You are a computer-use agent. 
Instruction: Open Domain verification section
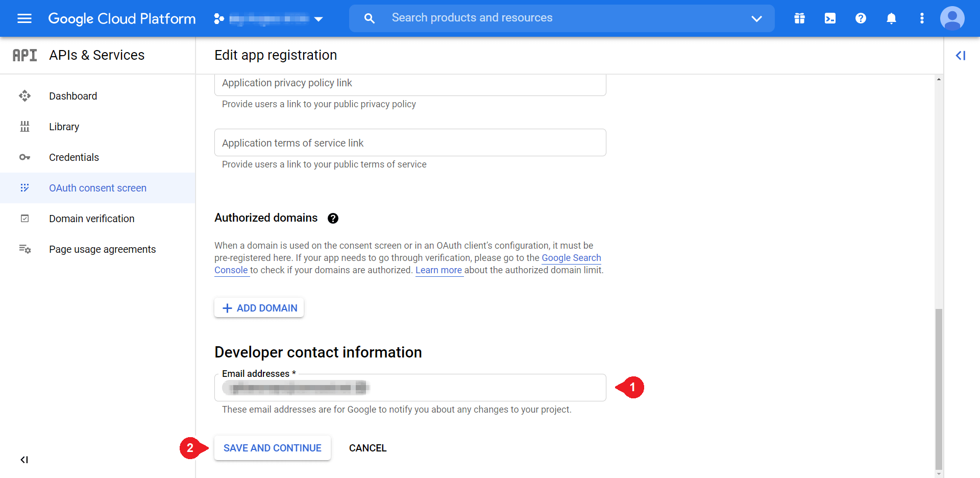pos(92,219)
